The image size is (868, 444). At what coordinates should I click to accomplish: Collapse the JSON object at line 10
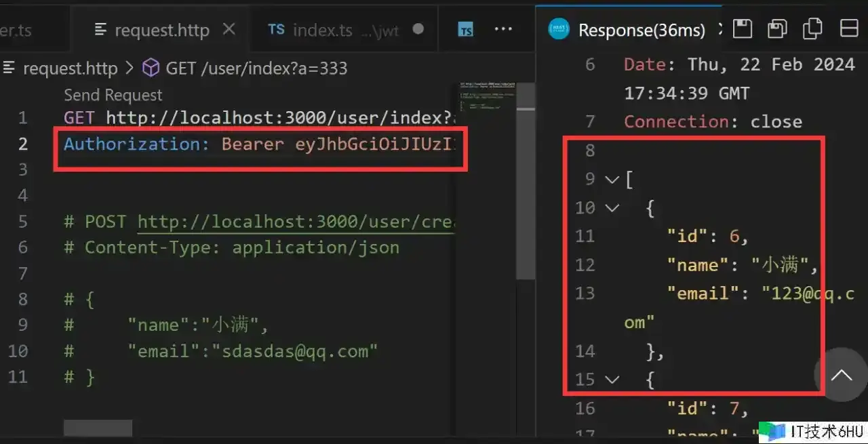point(612,208)
